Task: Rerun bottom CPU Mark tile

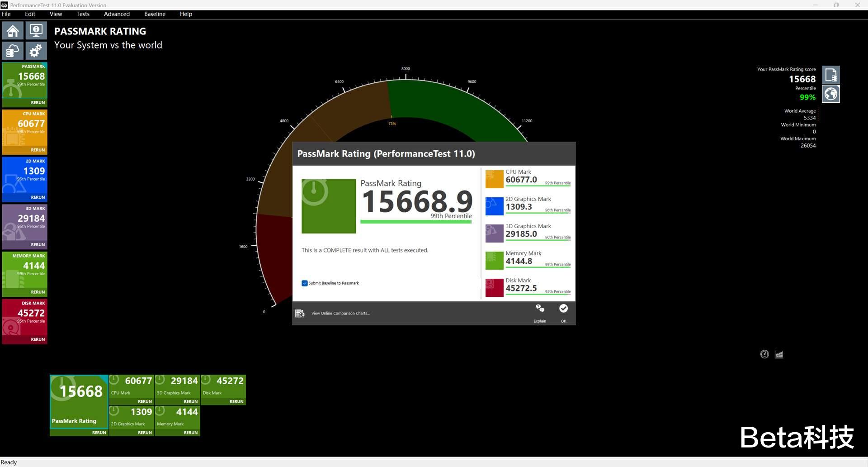Action: click(x=145, y=401)
